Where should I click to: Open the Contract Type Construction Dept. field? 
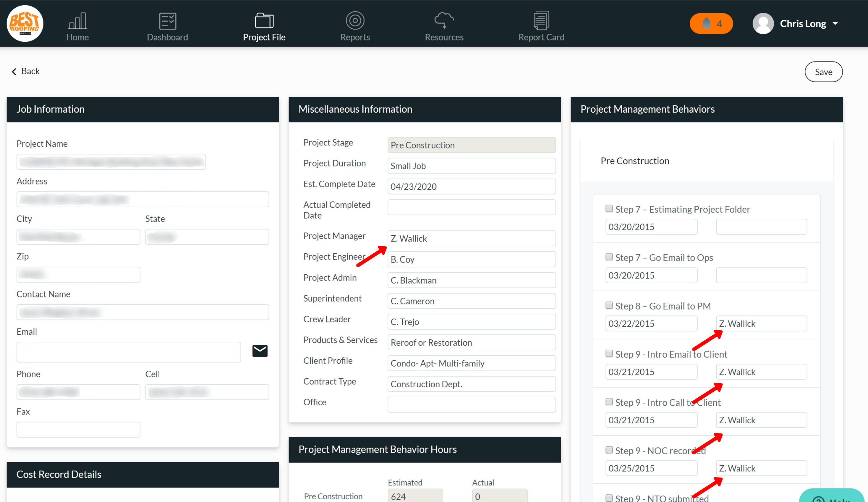point(472,384)
